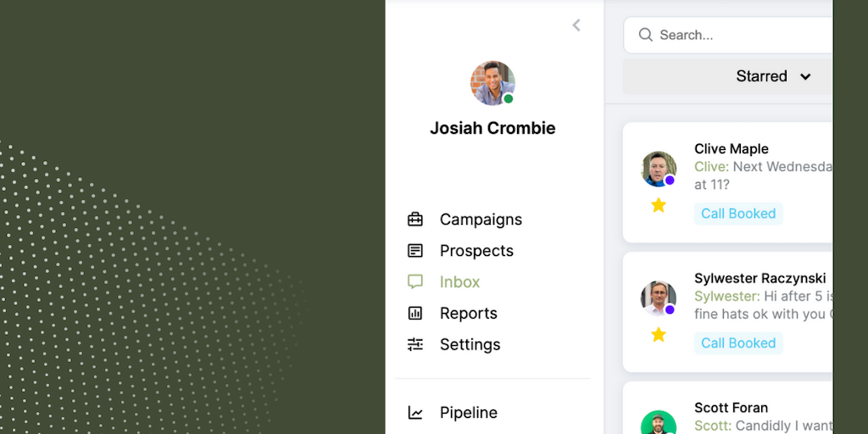
Task: Click Josiah Crombie's profile picture
Action: tap(492, 83)
